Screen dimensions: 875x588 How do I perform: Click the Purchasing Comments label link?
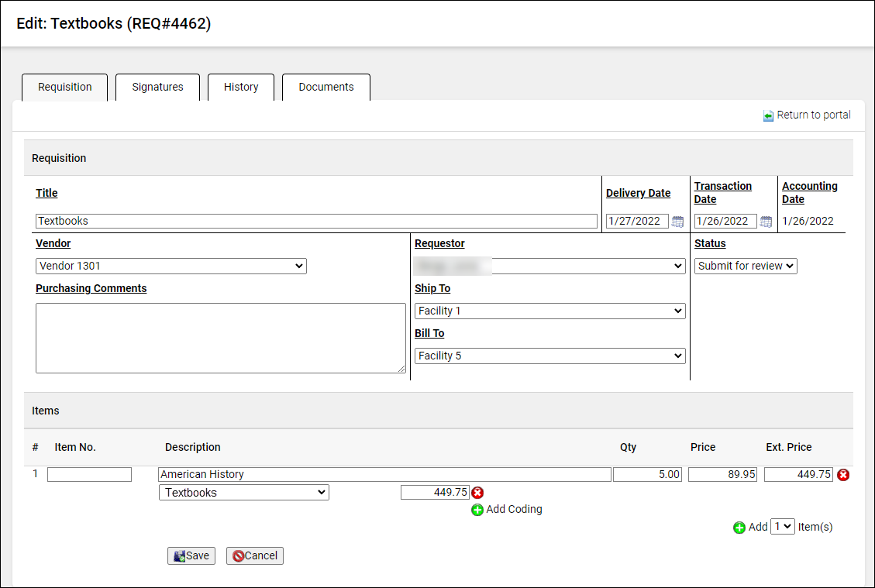(91, 288)
